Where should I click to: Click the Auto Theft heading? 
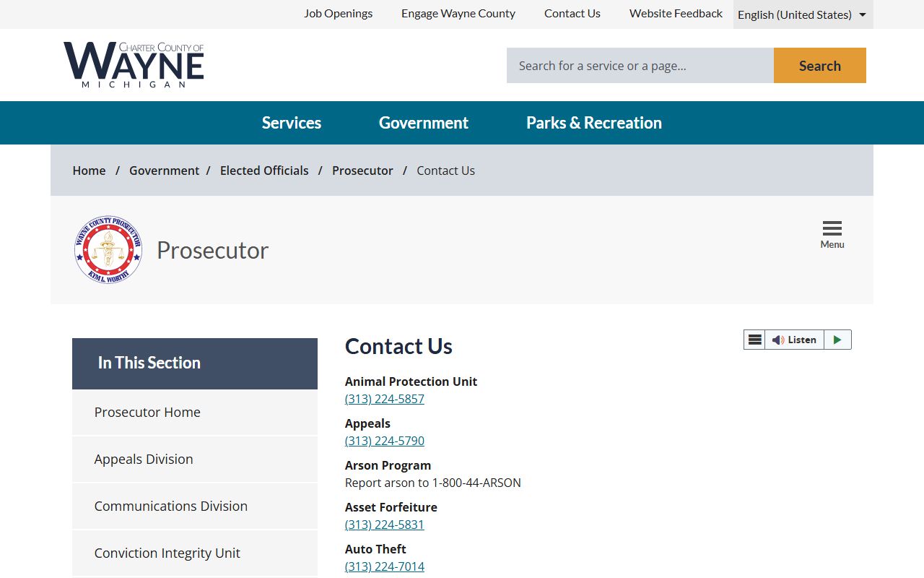(375, 549)
